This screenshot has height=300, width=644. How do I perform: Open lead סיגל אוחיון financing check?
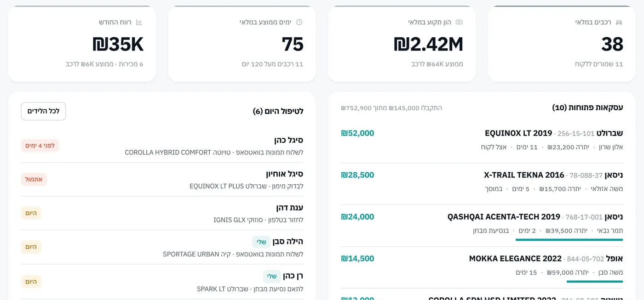[162, 179]
